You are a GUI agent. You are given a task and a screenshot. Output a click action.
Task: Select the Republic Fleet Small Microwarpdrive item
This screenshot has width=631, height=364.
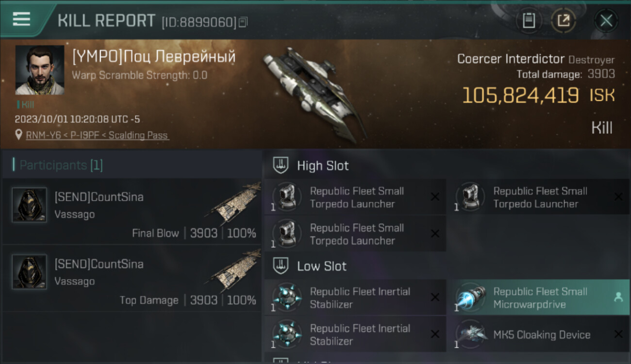click(538, 298)
